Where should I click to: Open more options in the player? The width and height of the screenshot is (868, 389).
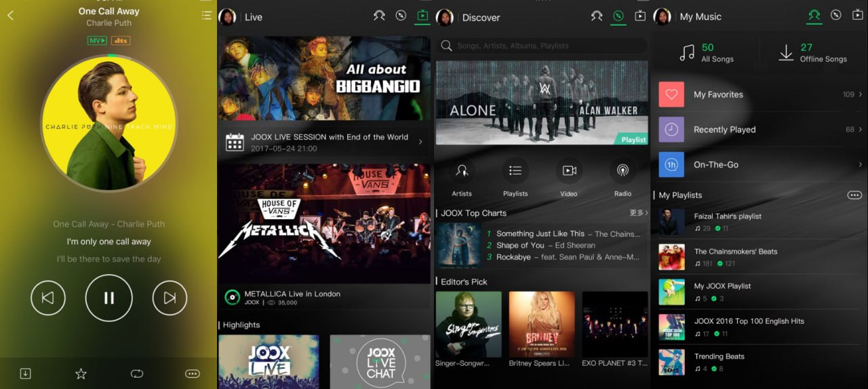[192, 373]
